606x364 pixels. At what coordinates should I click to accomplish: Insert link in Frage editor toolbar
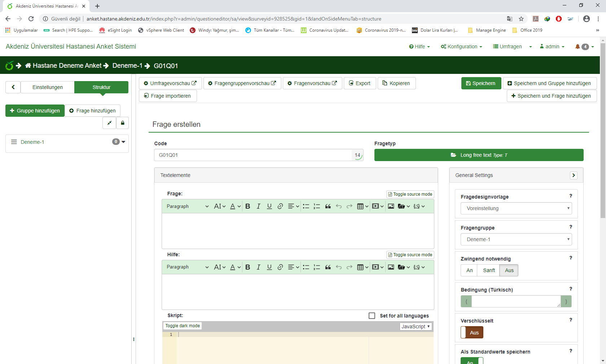coord(280,206)
